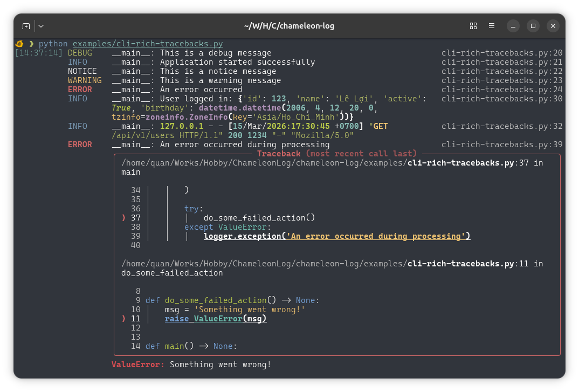Expand the new tab options dropdown

(41, 26)
